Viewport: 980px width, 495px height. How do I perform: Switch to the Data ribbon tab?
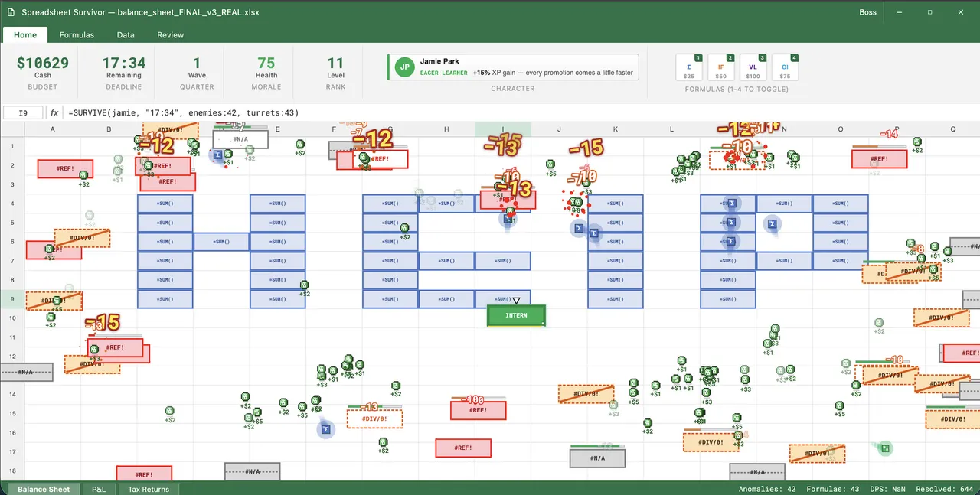[126, 35]
